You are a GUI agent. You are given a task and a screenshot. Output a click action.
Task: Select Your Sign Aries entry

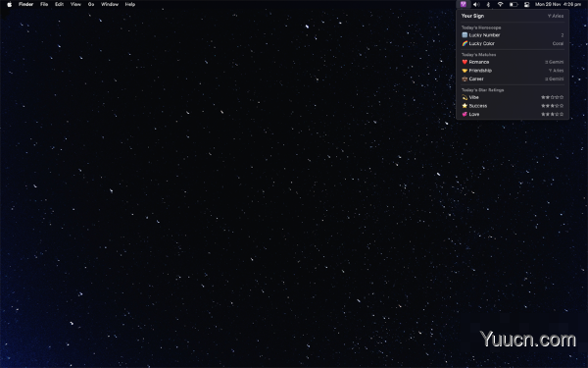513,16
